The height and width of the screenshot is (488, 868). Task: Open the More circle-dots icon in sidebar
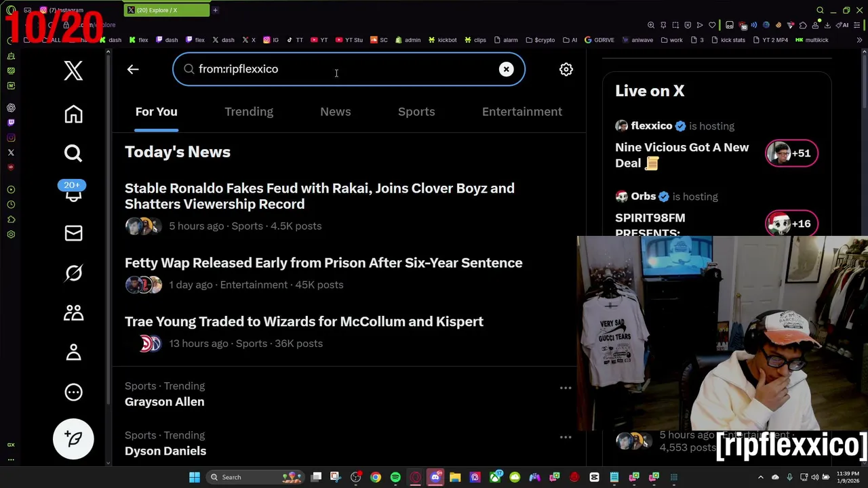73,392
